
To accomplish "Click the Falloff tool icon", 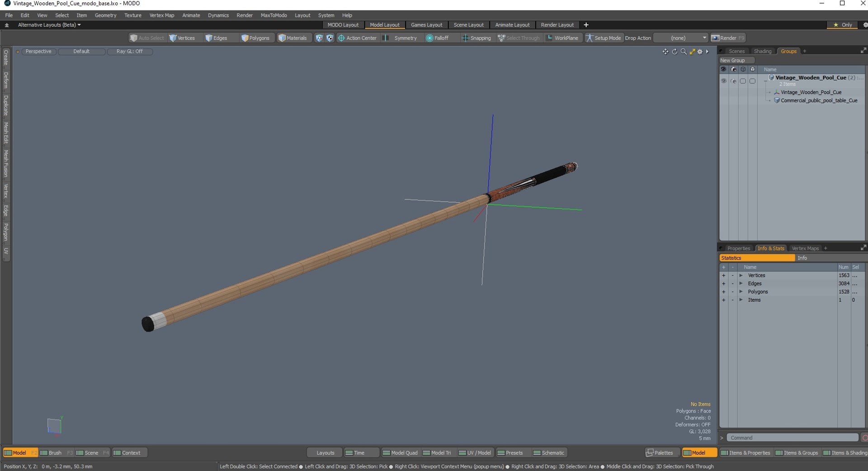I will (429, 38).
